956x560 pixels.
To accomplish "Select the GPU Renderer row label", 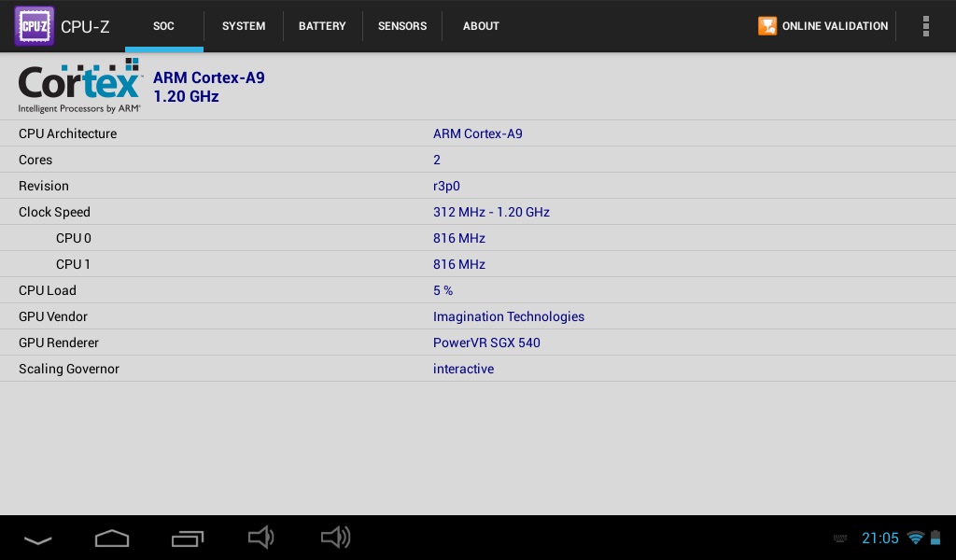I will [x=59, y=343].
